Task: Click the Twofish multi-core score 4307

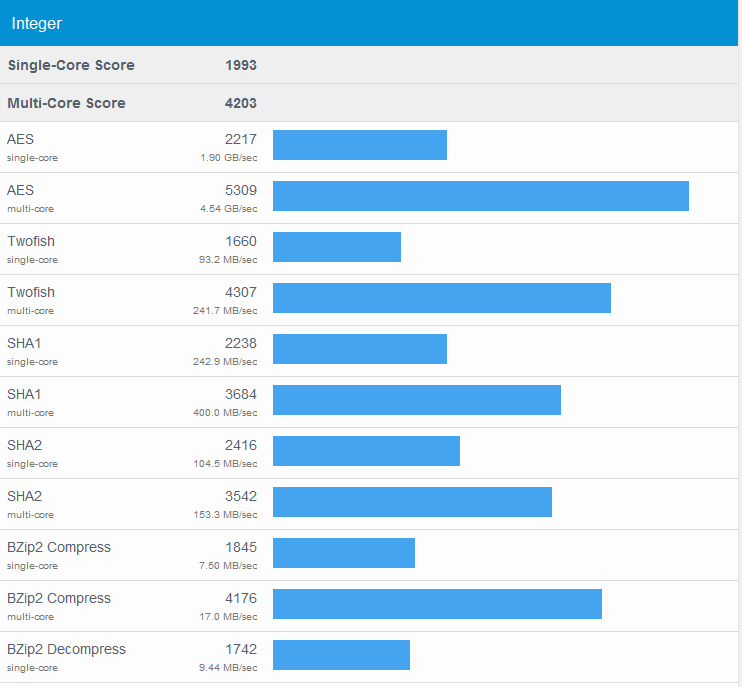Action: [240, 292]
